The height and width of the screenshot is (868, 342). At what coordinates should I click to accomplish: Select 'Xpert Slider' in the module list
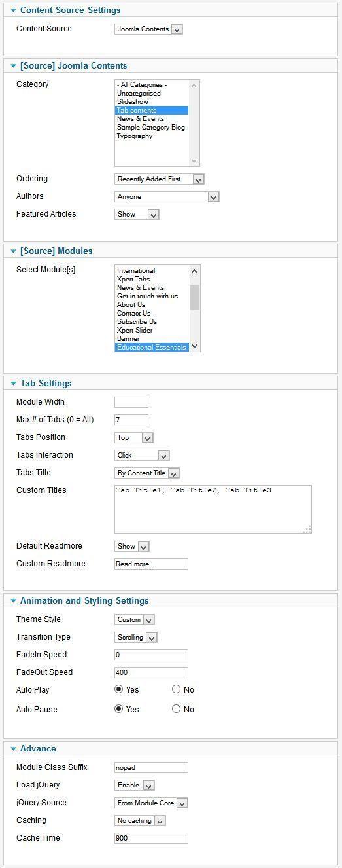point(152,331)
